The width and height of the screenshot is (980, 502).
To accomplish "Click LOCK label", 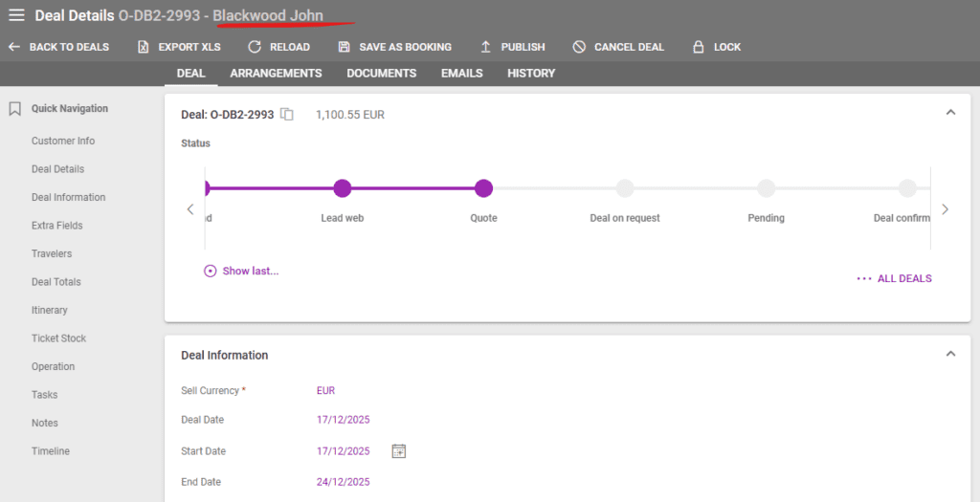I will pyautogui.click(x=727, y=47).
